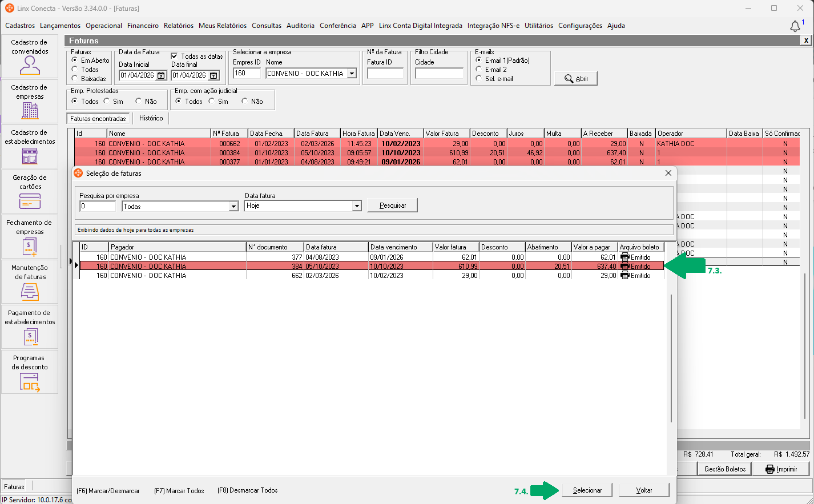This screenshot has height=504, width=814.
Task: Open Pagamento de estabelecimentos sidebar icon
Action: tap(30, 327)
